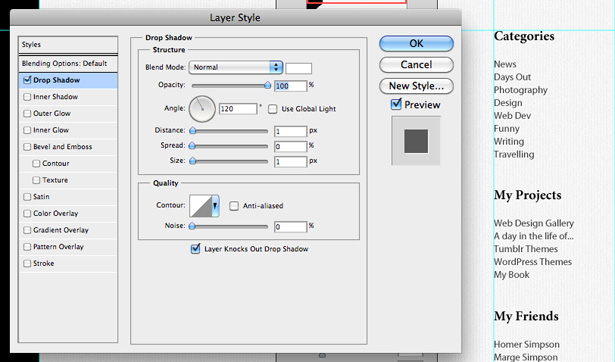
Task: Click the New Style... button
Action: coord(416,86)
